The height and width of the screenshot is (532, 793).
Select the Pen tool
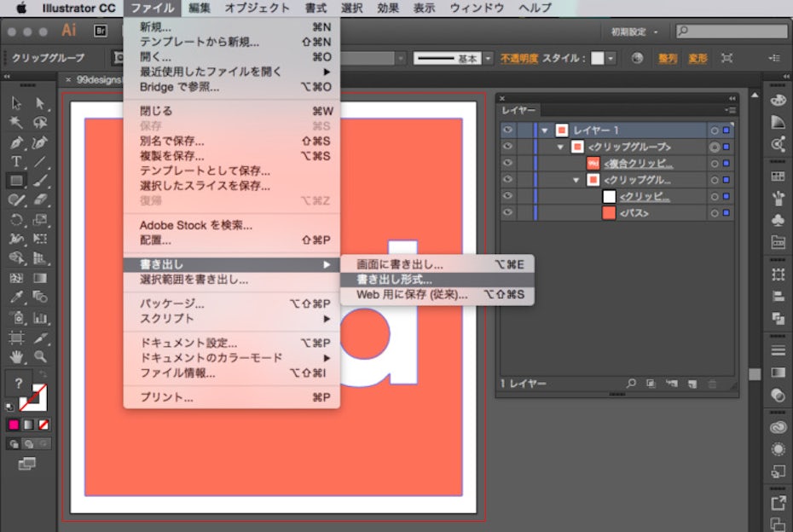pos(16,142)
